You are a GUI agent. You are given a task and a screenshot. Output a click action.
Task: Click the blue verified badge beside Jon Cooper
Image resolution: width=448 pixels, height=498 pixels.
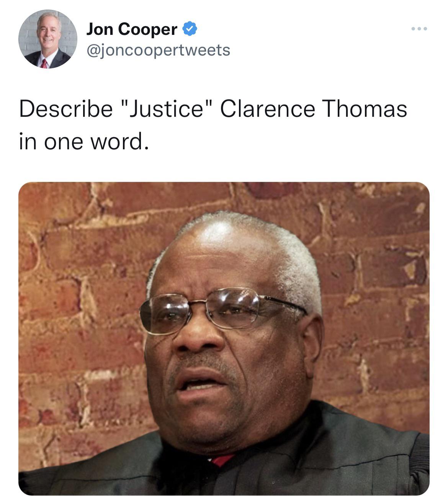[190, 29]
